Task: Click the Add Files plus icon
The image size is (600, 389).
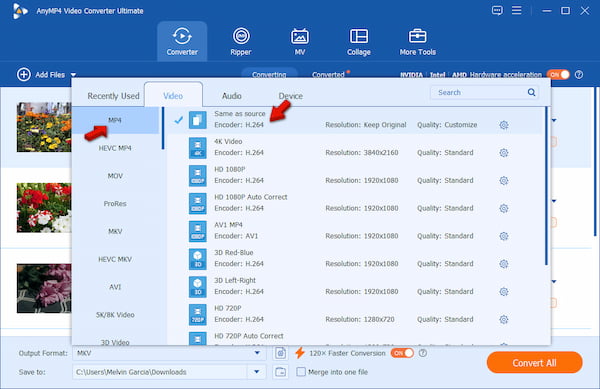Action: click(x=24, y=75)
